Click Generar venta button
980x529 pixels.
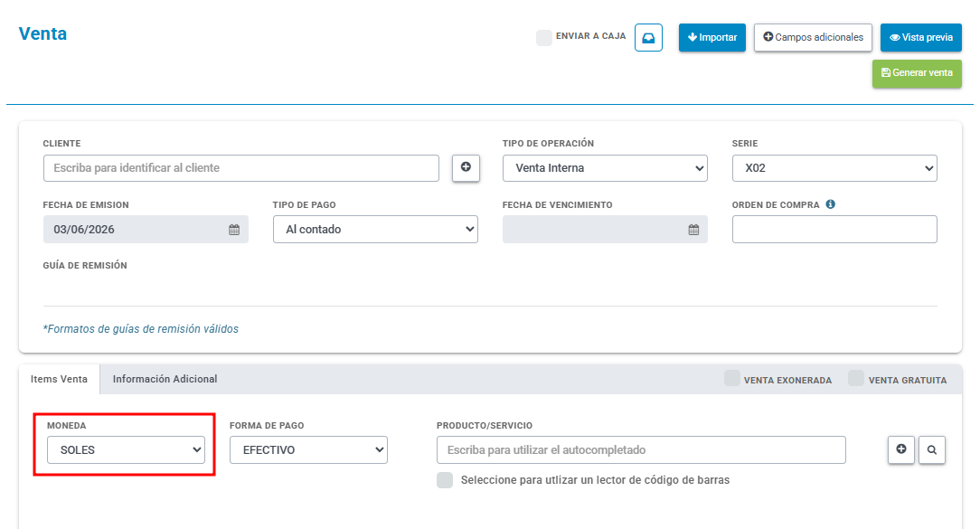[917, 73]
